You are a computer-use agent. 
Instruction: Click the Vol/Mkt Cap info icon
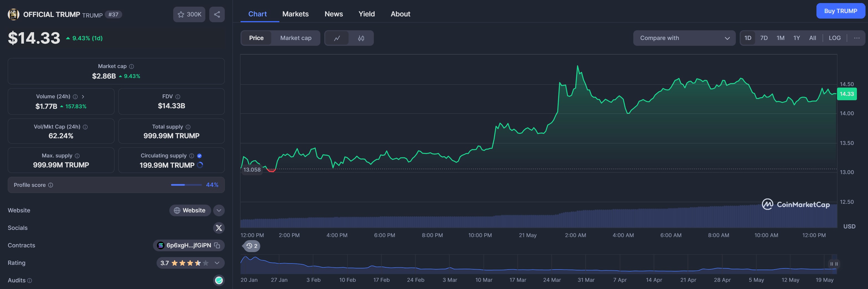point(85,127)
